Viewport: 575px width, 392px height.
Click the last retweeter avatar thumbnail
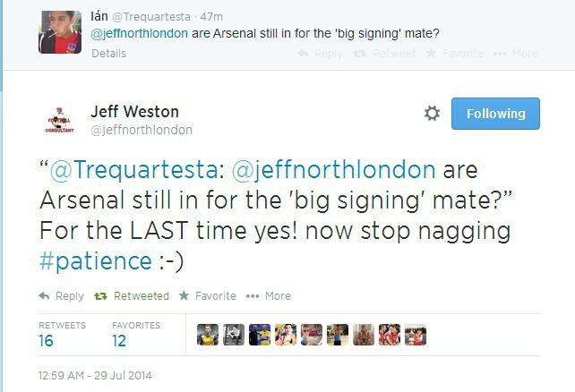[x=416, y=335]
